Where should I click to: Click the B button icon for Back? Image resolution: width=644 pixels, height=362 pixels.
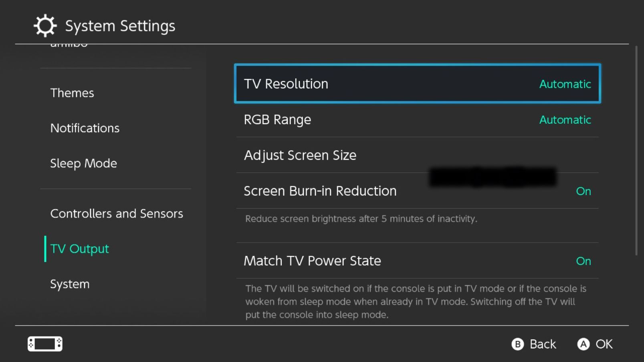(x=517, y=344)
